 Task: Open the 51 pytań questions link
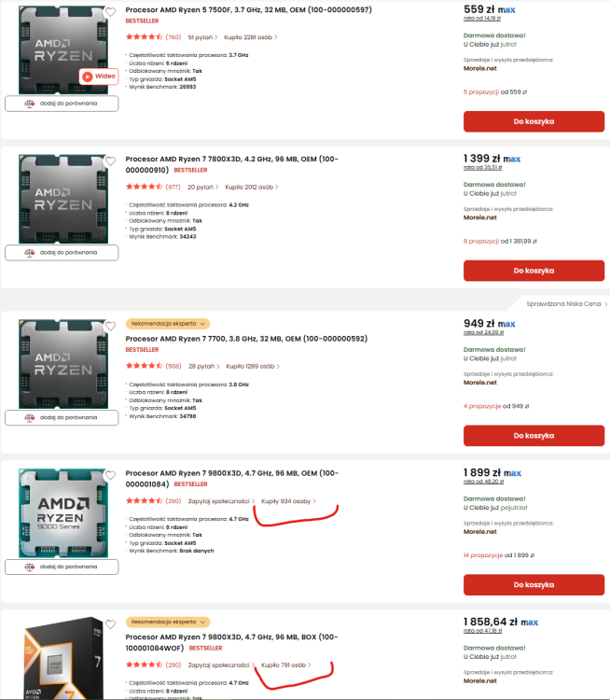[202, 37]
